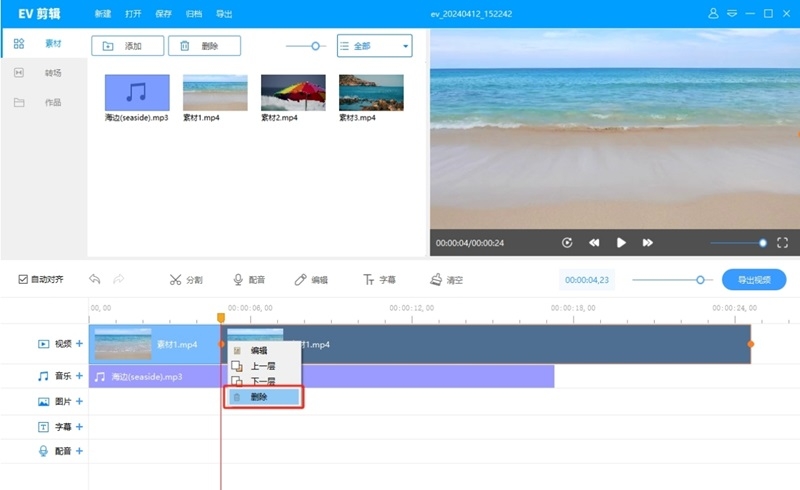This screenshot has width=800, height=490.
Task: Click the play button in preview
Action: [621, 243]
